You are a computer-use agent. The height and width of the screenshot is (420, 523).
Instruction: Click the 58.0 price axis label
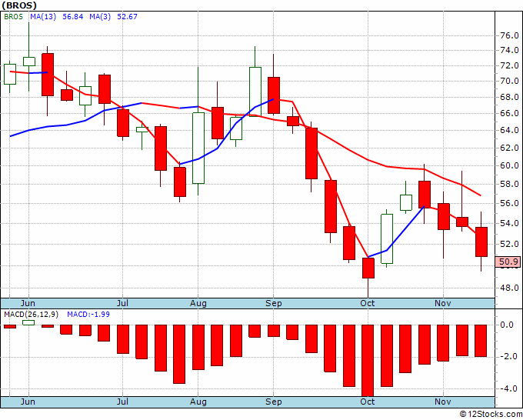[x=509, y=184]
